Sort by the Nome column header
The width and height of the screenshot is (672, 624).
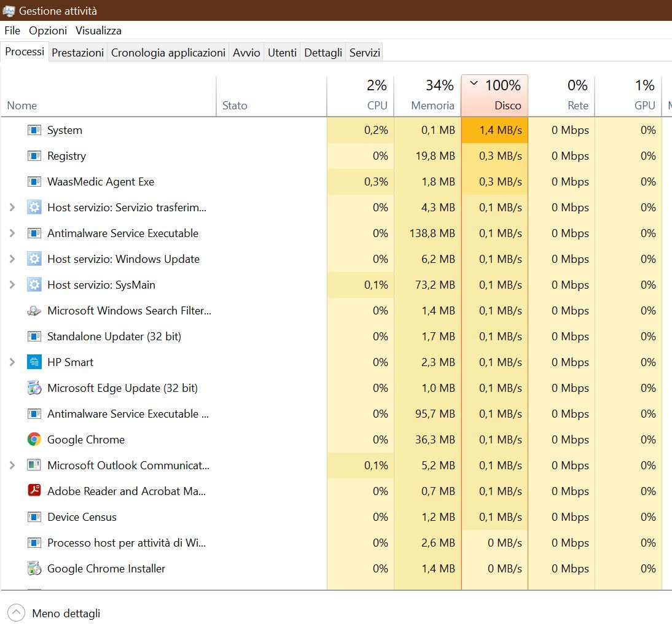tap(109, 96)
